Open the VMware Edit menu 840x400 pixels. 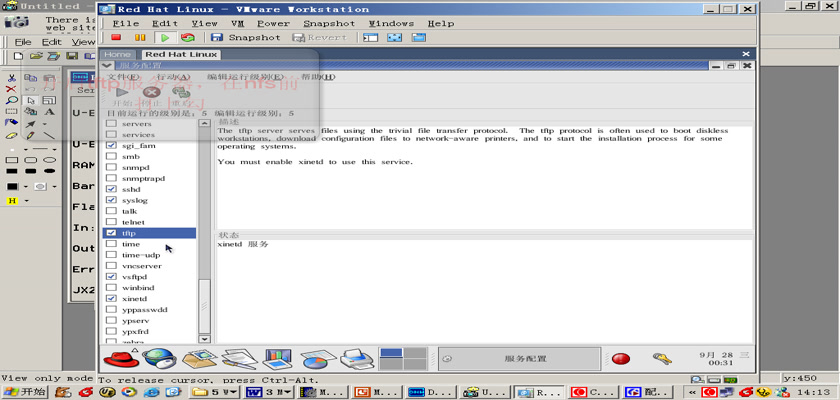coord(165,24)
